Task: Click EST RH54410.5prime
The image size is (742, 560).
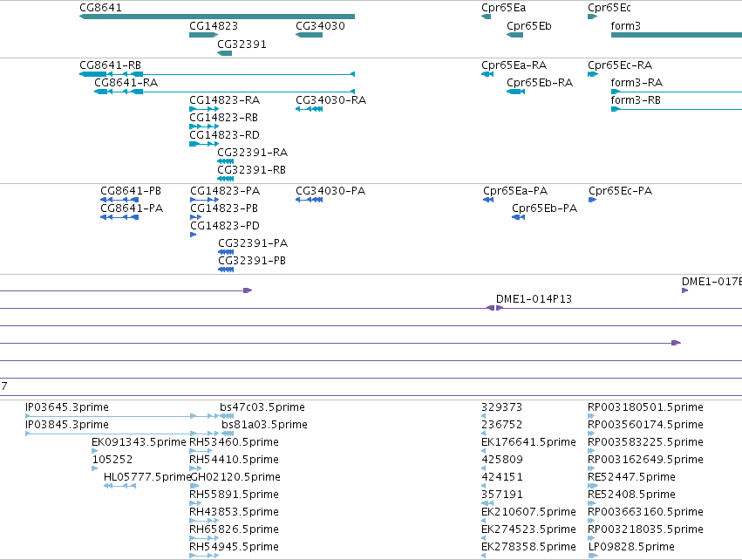Action: tap(195, 468)
